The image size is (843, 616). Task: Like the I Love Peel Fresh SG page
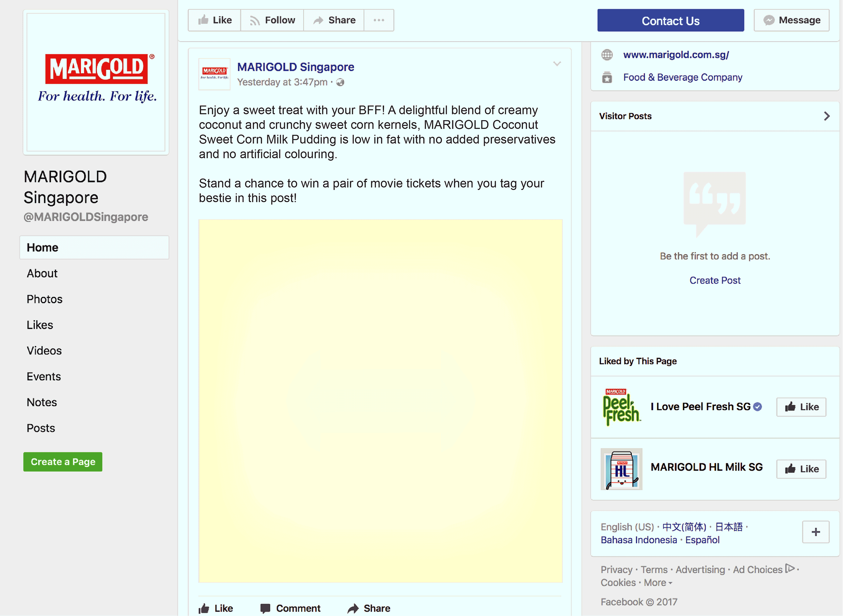tap(801, 407)
